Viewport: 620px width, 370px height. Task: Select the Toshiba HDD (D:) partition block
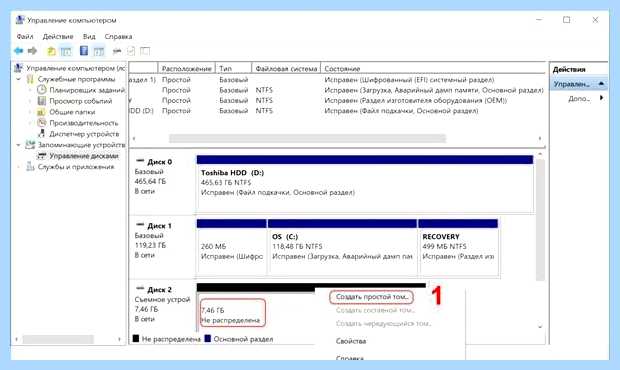coord(365,184)
